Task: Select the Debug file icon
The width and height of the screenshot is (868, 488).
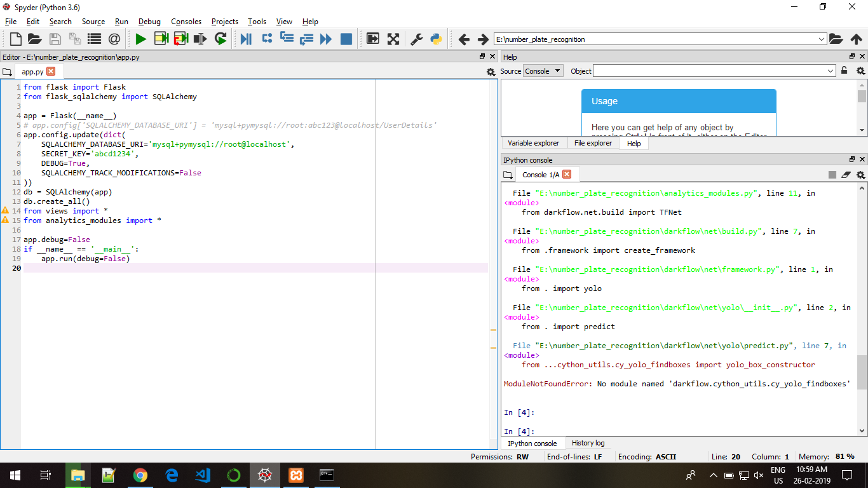Action: pos(246,39)
